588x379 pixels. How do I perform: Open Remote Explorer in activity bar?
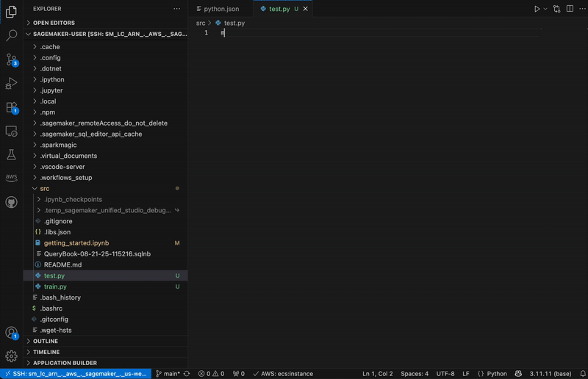11,131
